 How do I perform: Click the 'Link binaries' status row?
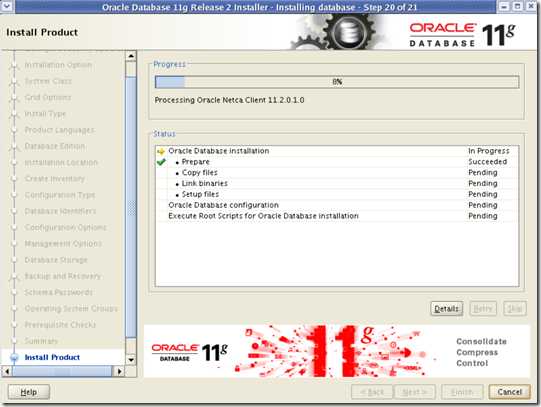pyautogui.click(x=337, y=183)
